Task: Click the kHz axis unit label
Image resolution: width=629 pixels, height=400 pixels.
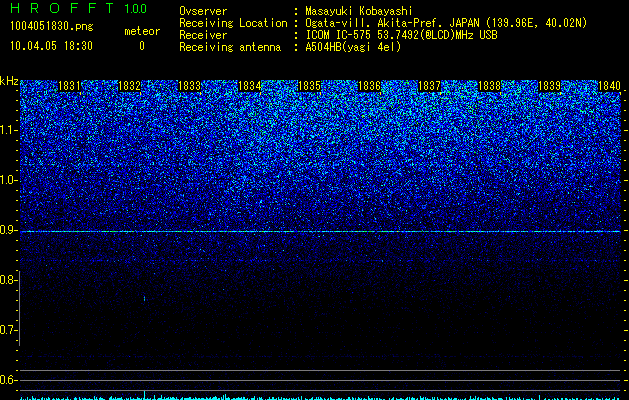Action: (x=9, y=81)
